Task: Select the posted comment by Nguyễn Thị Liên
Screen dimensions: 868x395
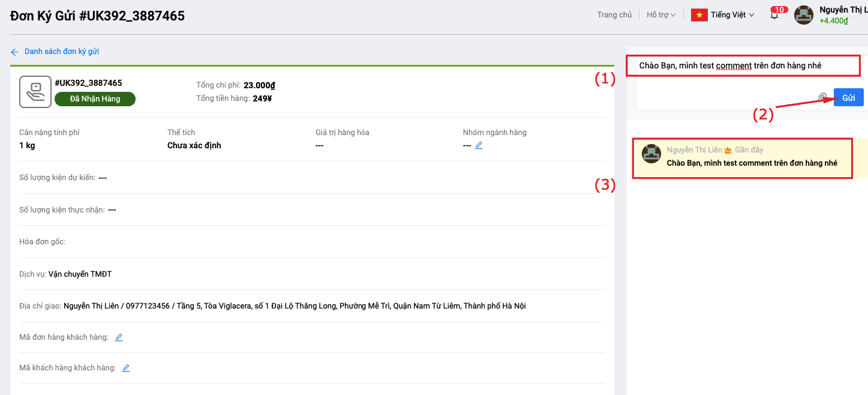Action: pyautogui.click(x=752, y=163)
